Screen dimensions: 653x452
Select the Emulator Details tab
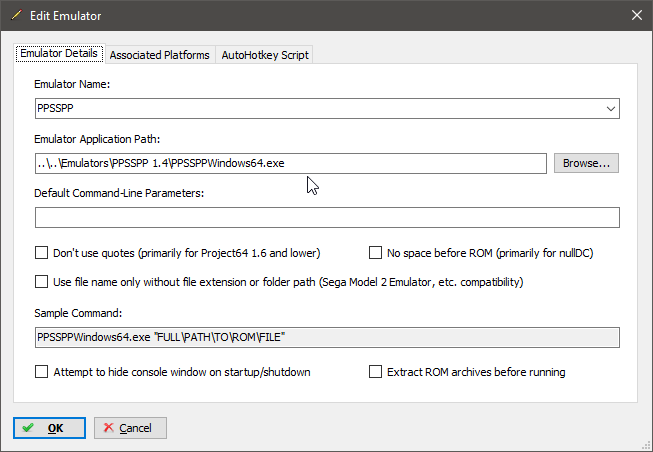point(59,53)
